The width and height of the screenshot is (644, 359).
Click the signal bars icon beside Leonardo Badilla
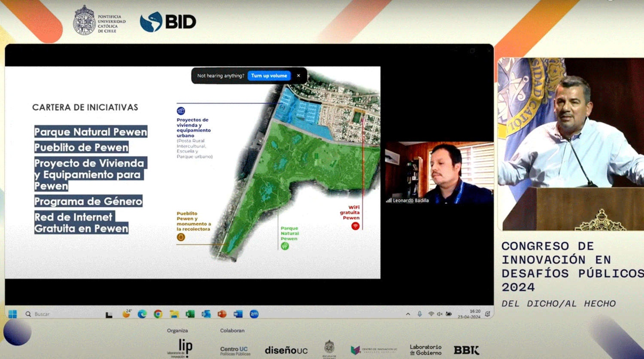tap(389, 201)
